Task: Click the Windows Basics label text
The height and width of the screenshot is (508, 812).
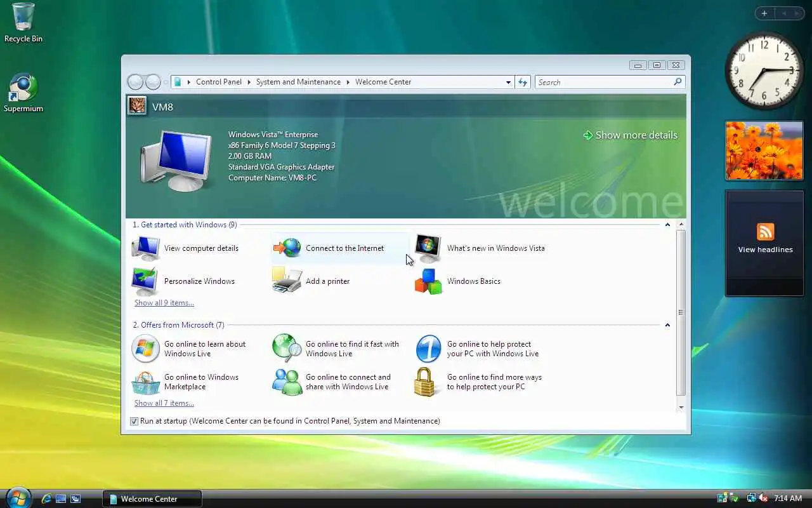Action: pyautogui.click(x=474, y=281)
